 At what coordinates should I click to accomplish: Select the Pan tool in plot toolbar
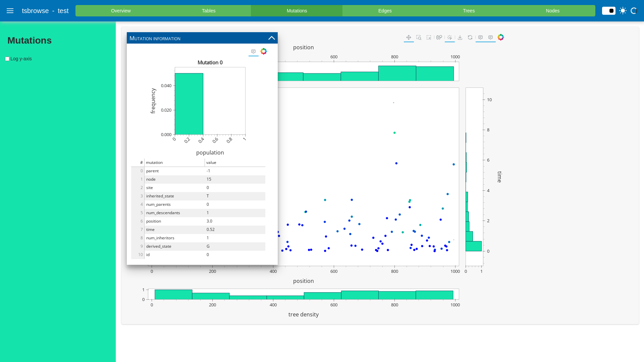pyautogui.click(x=409, y=38)
